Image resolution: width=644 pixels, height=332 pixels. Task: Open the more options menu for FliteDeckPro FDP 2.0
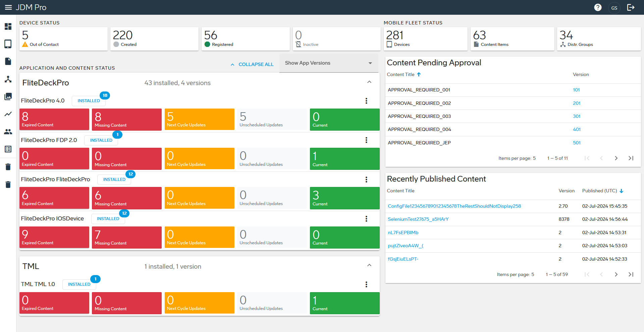(366, 140)
